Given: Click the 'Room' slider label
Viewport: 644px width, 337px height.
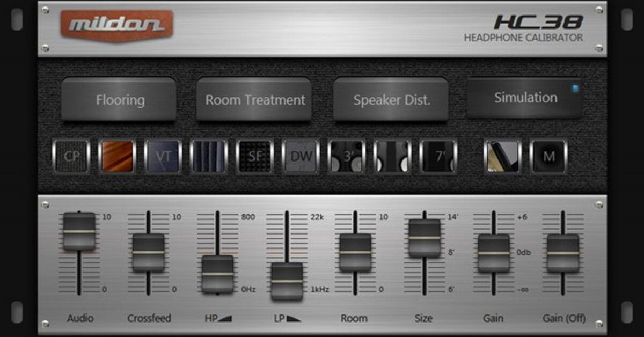Looking at the screenshot, I should pyautogui.click(x=354, y=318).
